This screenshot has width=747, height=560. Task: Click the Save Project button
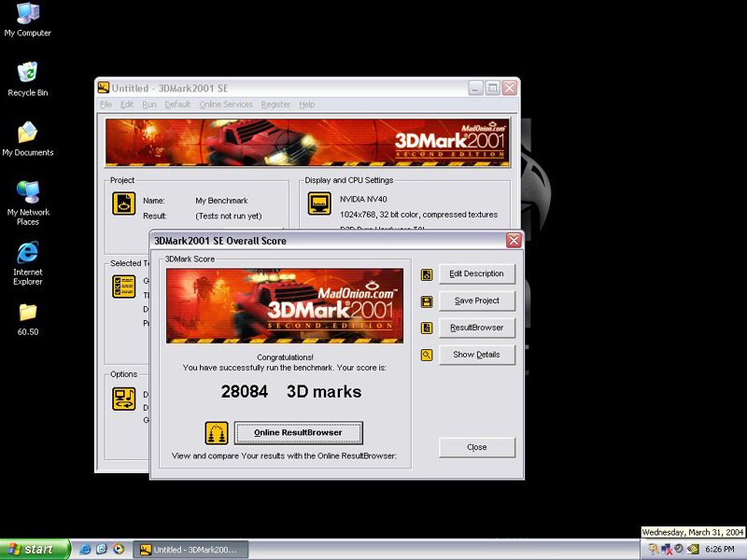[477, 301]
